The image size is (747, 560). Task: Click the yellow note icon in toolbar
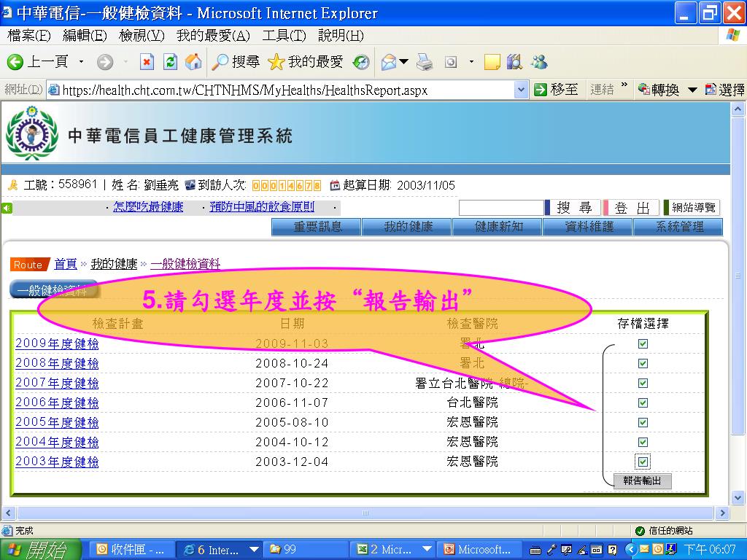click(x=492, y=62)
